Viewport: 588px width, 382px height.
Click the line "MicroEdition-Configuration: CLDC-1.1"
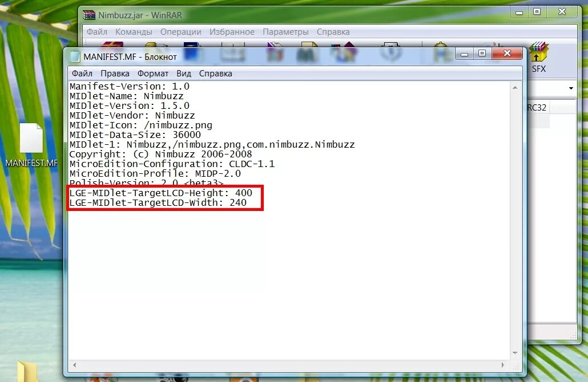pos(172,164)
